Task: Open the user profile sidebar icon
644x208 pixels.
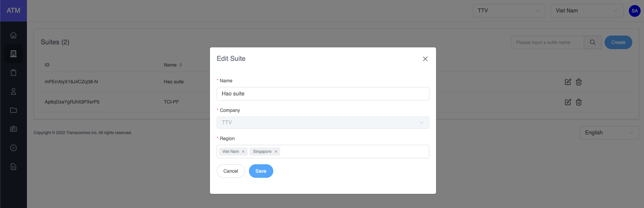Action: [13, 91]
